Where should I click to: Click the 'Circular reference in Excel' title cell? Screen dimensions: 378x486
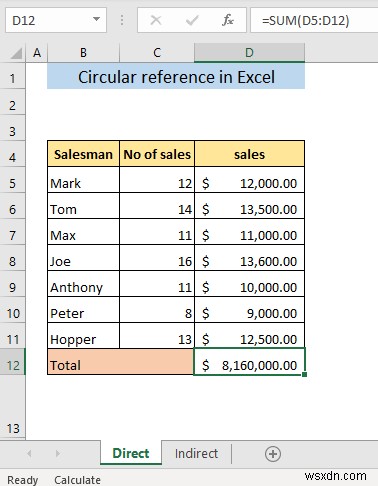[176, 76]
